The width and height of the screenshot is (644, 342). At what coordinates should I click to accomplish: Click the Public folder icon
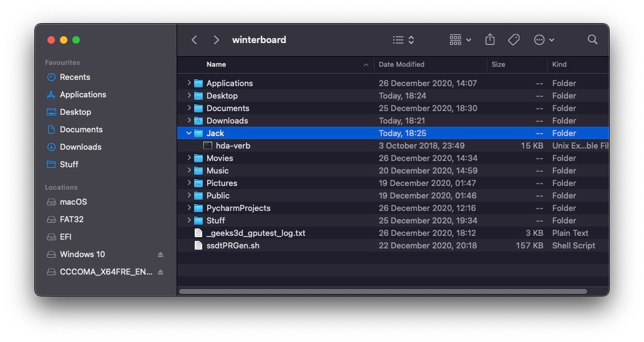point(198,196)
